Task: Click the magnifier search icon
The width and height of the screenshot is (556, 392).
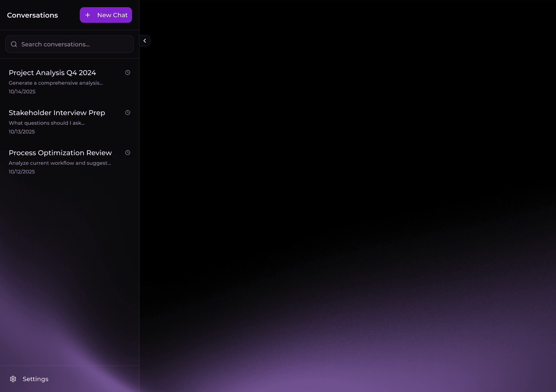Action: [x=14, y=44]
